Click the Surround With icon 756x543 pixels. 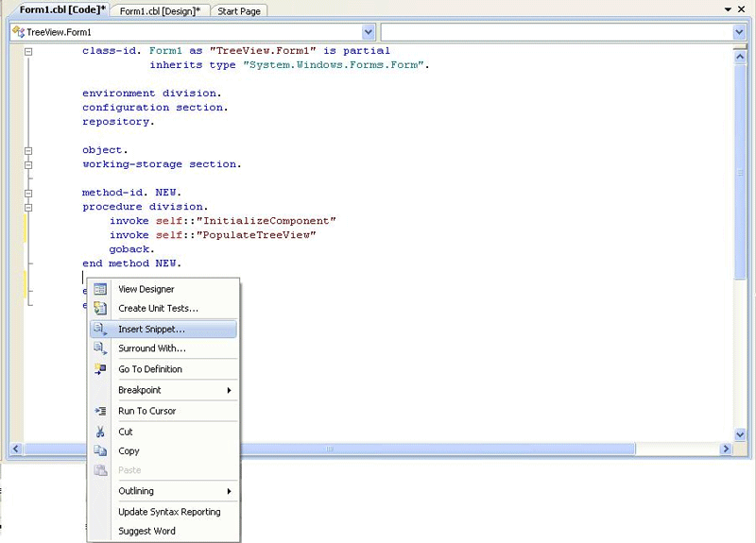pyautogui.click(x=100, y=348)
